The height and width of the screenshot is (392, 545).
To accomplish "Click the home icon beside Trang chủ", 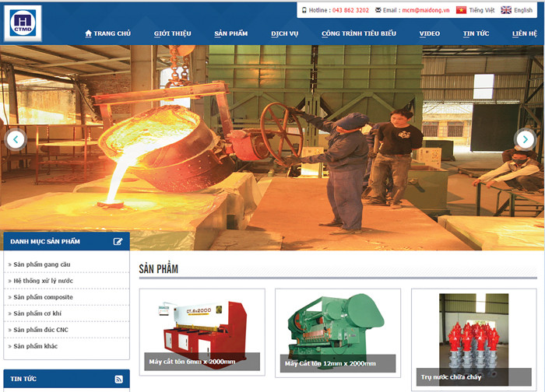I will pyautogui.click(x=88, y=33).
